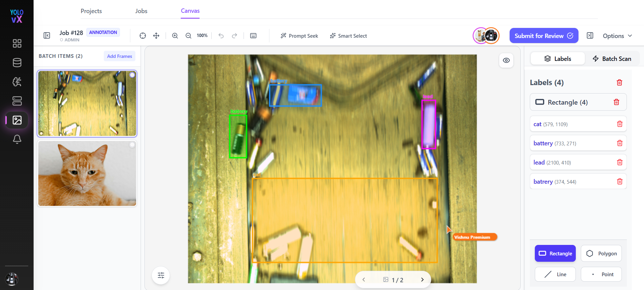The image size is (644, 290).
Task: Open the server stack icon in sidebar
Action: [x=17, y=101]
